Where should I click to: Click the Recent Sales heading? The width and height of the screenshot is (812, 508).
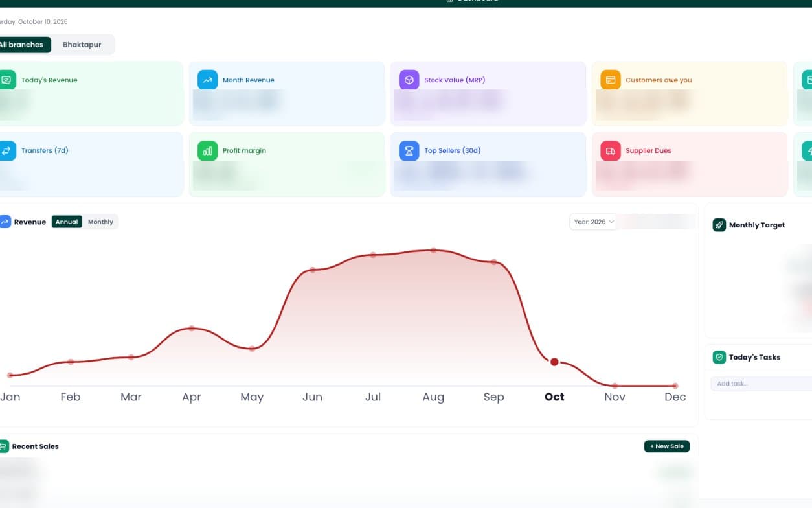point(36,446)
